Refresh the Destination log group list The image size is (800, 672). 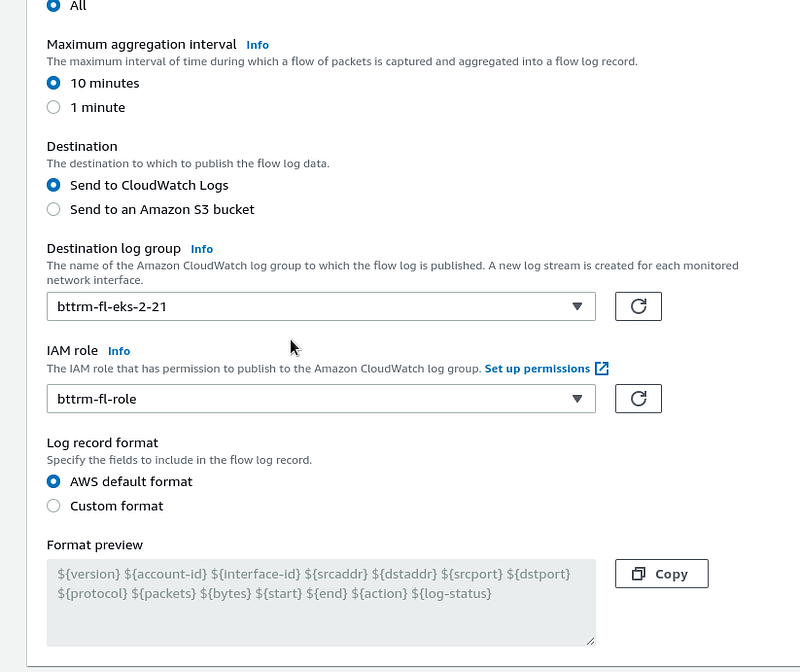638,306
